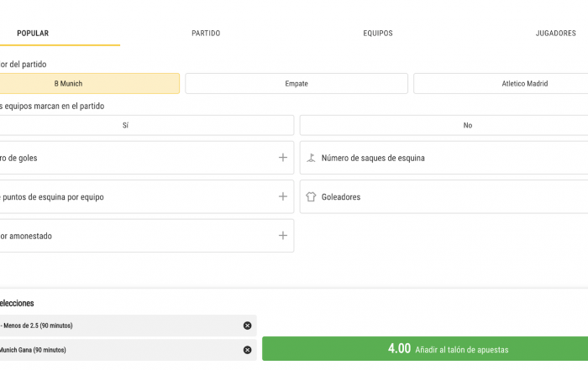Click plus icon on puntos de esquina row
Screen dimensions: 588x370
point(283,196)
